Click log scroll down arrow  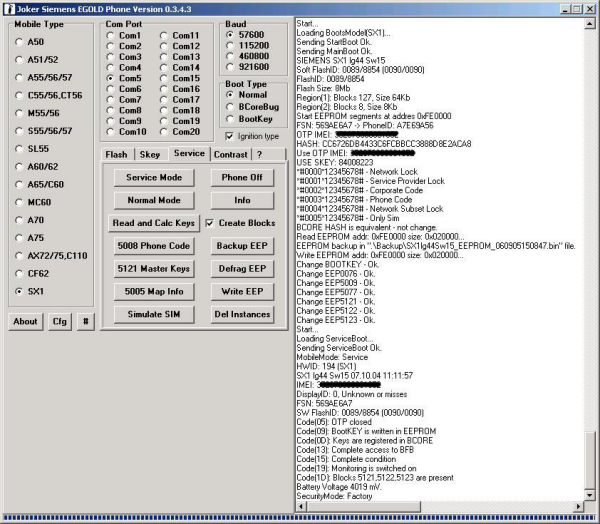(x=590, y=495)
